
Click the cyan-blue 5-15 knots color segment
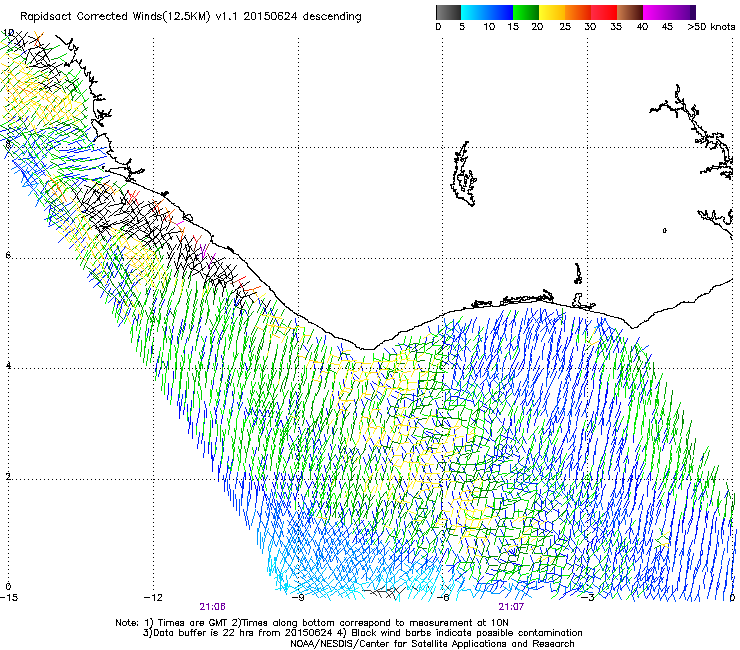click(x=487, y=12)
